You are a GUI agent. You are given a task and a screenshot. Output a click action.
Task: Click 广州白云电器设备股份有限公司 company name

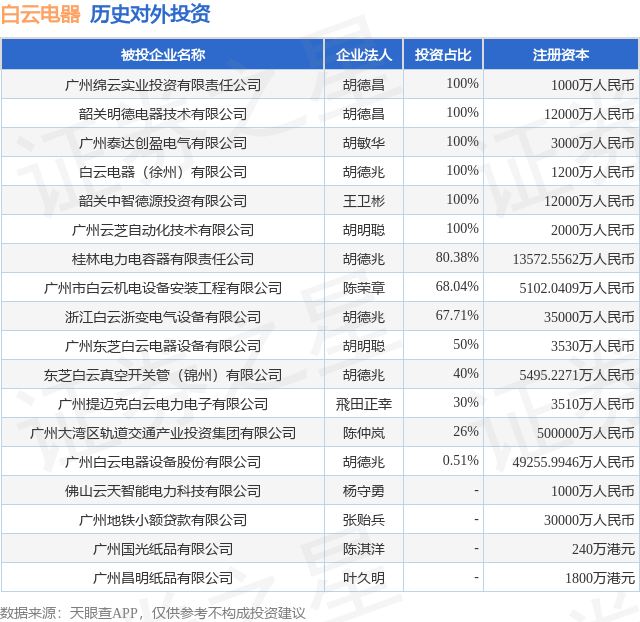163,462
